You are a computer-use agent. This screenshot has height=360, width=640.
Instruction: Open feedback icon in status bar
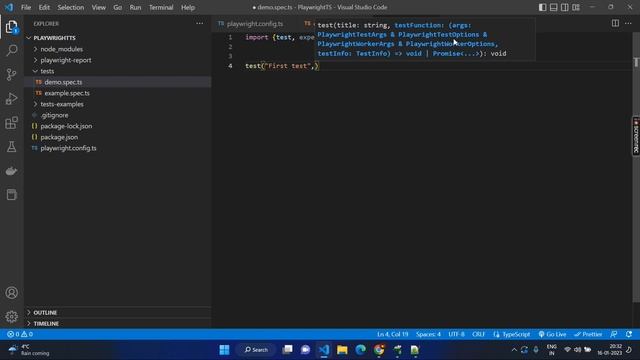coord(614,334)
